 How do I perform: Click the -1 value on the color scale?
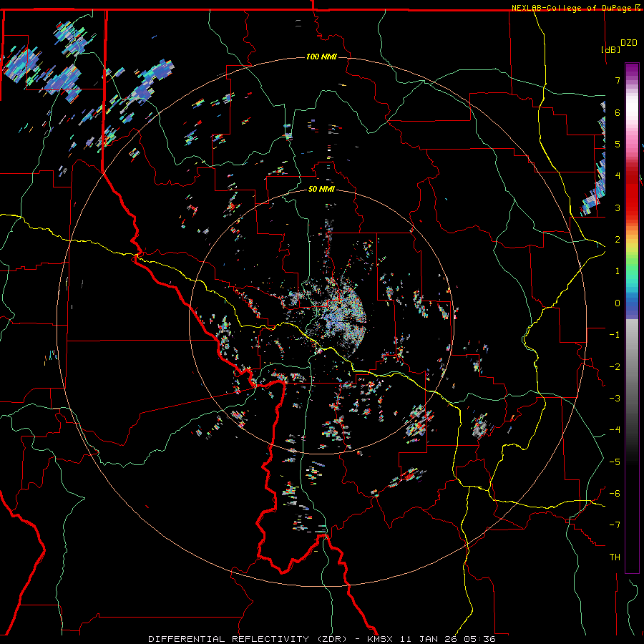[x=615, y=335]
